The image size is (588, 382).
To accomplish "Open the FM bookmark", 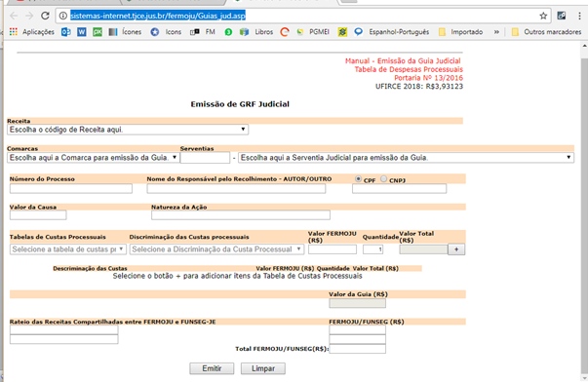I will point(203,32).
